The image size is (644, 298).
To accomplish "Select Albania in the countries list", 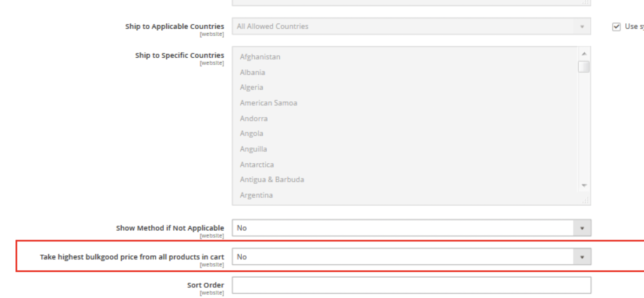I will point(252,72).
